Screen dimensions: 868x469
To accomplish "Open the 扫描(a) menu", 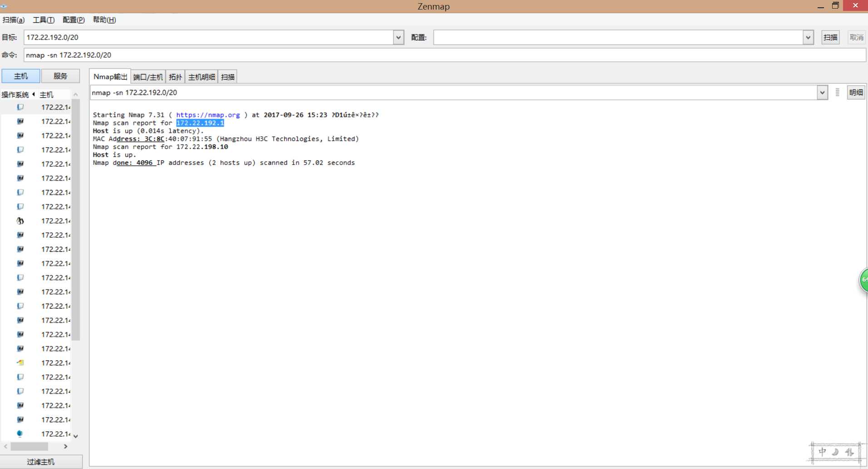I will [x=14, y=20].
